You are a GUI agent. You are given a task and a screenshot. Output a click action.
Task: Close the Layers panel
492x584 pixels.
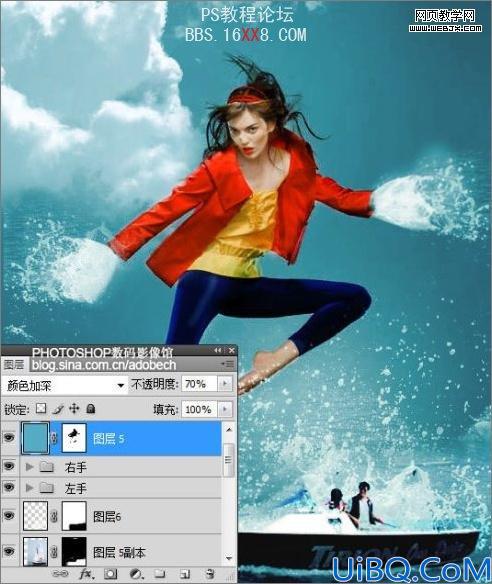tap(232, 350)
